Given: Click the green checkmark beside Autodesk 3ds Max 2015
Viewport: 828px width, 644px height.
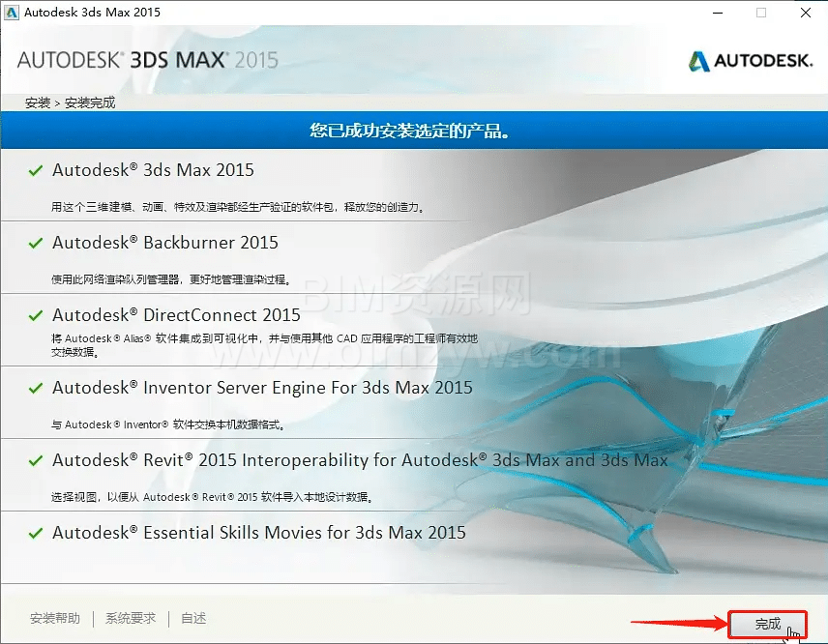Looking at the screenshot, I should [x=36, y=170].
